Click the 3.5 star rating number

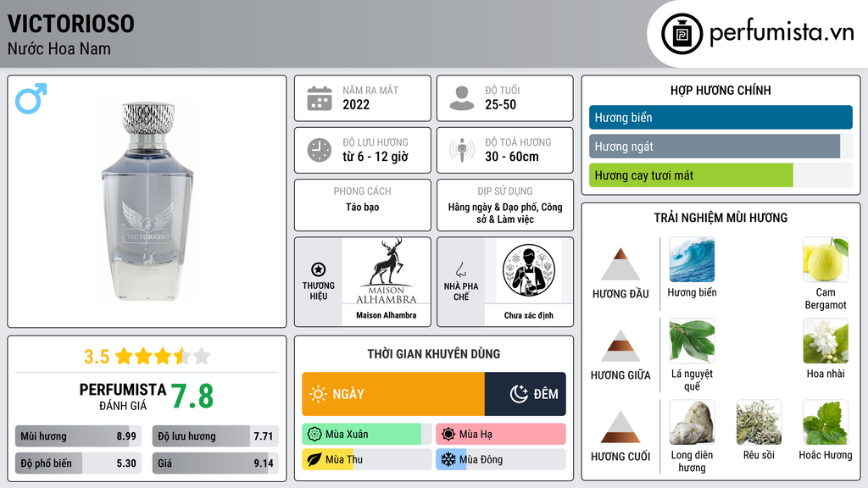click(97, 357)
